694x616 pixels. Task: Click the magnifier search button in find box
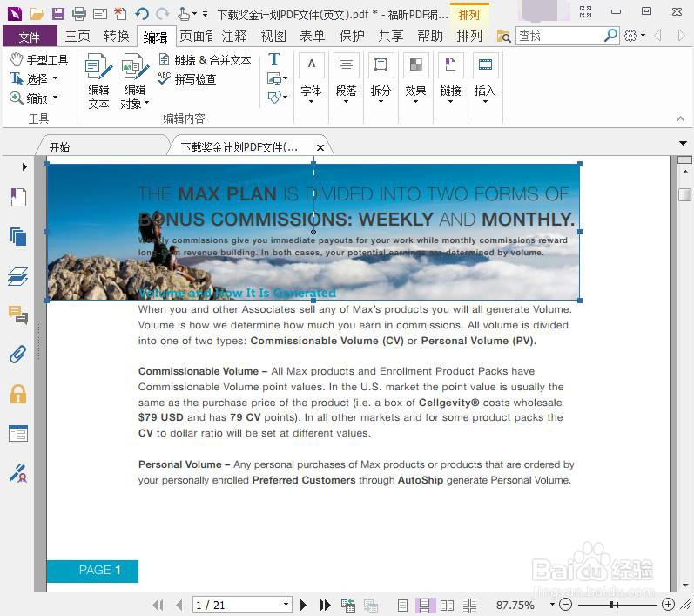pos(610,36)
